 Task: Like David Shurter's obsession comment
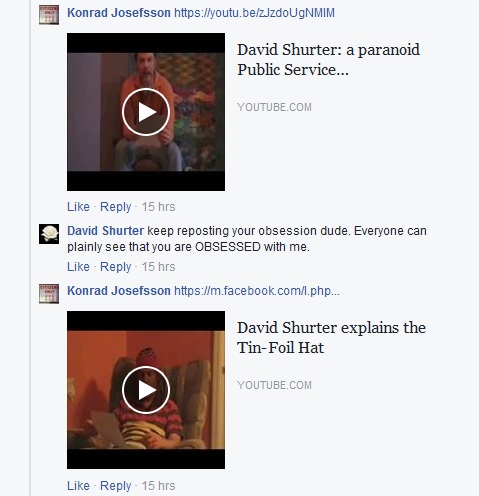tap(78, 267)
